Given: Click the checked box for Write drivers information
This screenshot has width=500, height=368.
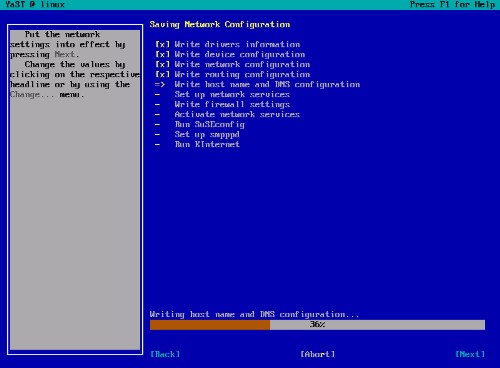Looking at the screenshot, I should 162,44.
